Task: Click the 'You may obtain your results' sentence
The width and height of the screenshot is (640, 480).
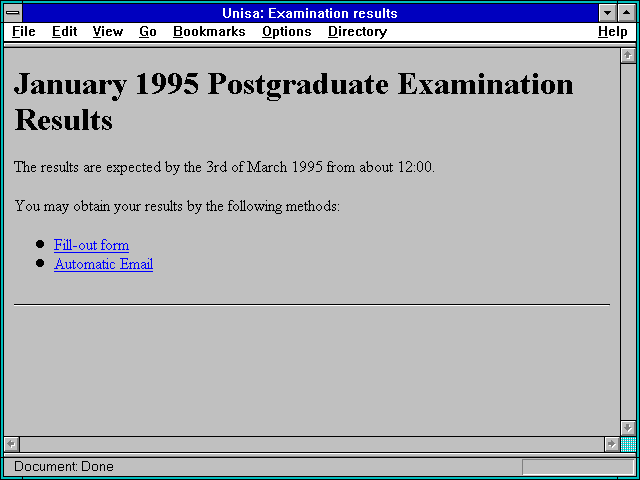Action: click(x=177, y=206)
